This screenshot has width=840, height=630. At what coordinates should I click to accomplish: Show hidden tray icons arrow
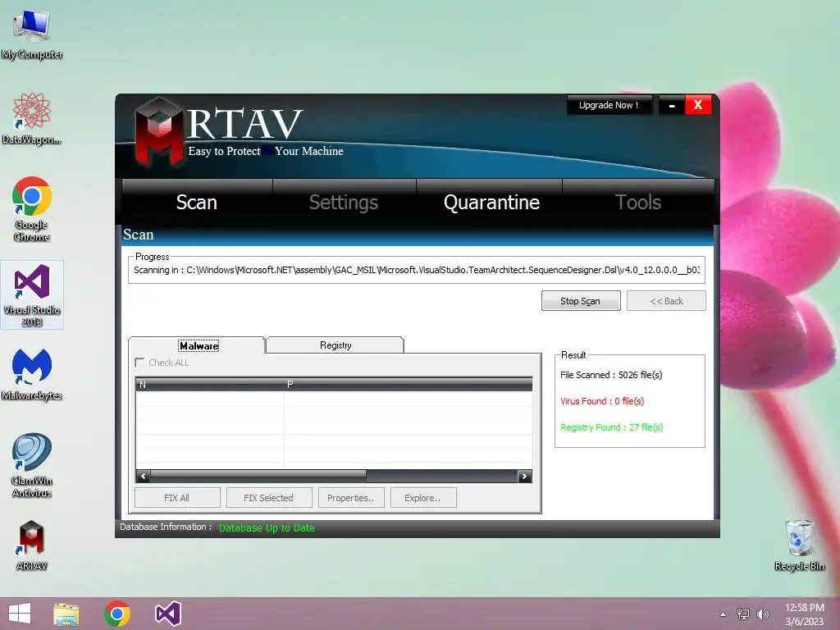724,614
